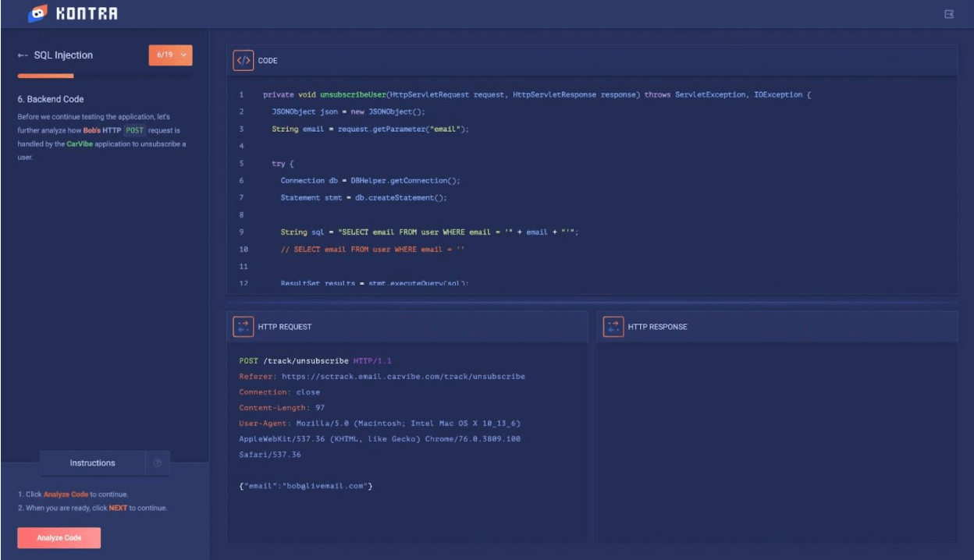Click the Kontra owl logo icon
Image resolution: width=974 pixels, height=560 pixels.
(36, 13)
